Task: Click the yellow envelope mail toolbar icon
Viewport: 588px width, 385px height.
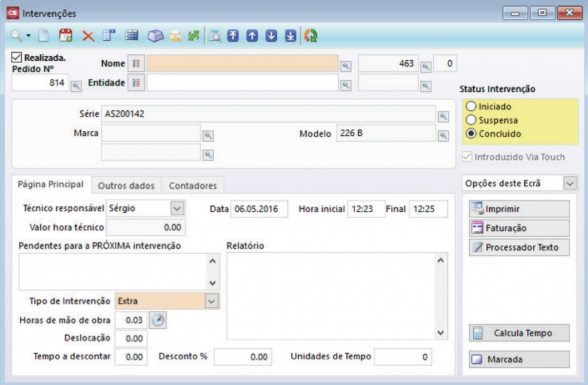Action: 176,36
